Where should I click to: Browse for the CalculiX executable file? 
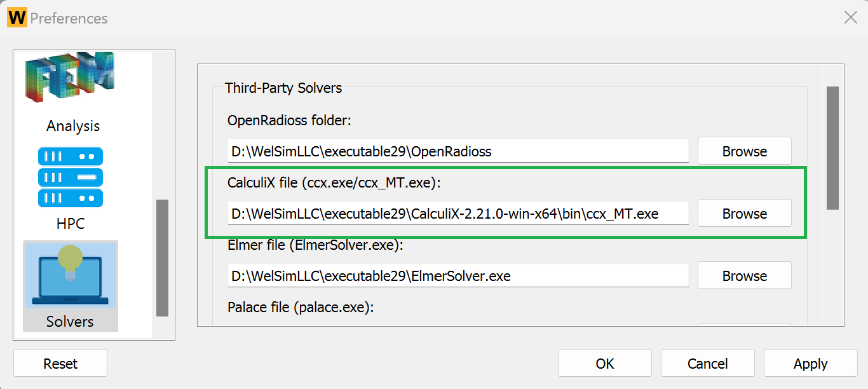coord(744,213)
